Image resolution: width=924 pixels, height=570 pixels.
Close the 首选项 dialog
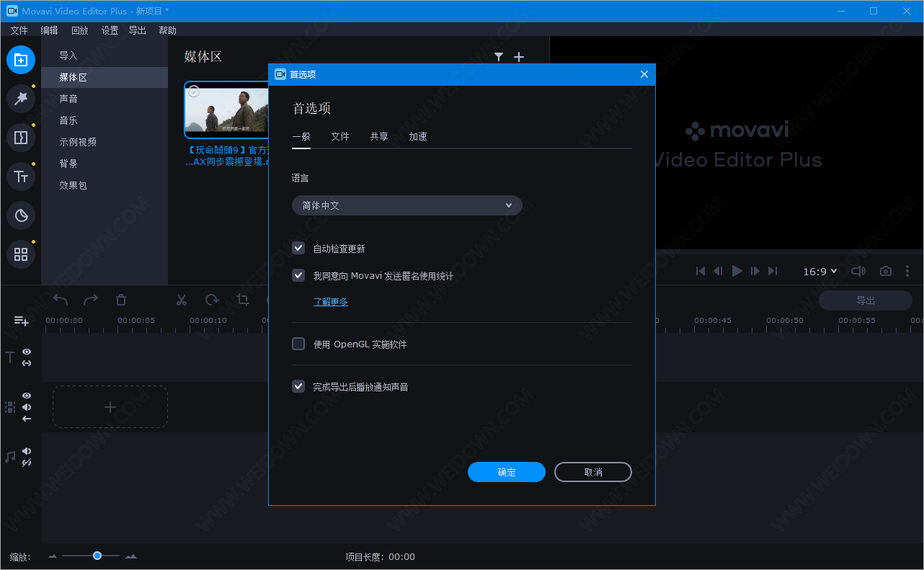644,74
